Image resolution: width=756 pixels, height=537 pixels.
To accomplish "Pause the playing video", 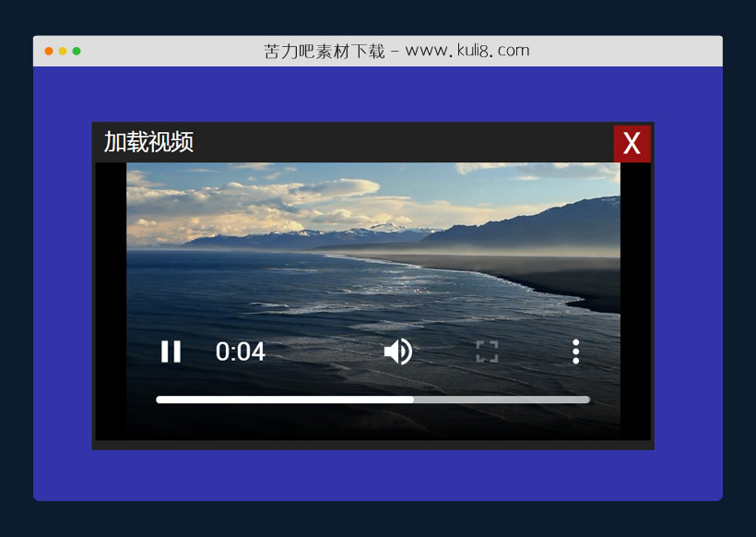I will pos(171,352).
